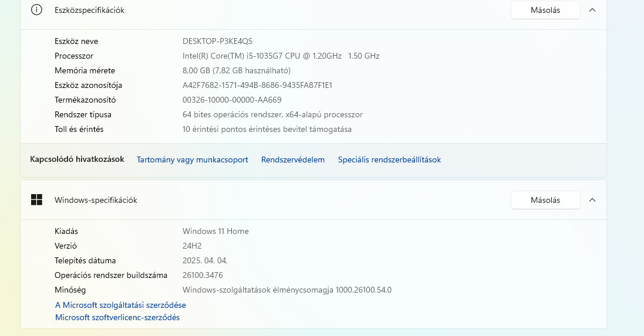Image resolution: width=644 pixels, height=336 pixels.
Task: Open the Microsoft szoftverlicenc-szerződés link
Action: (117, 317)
